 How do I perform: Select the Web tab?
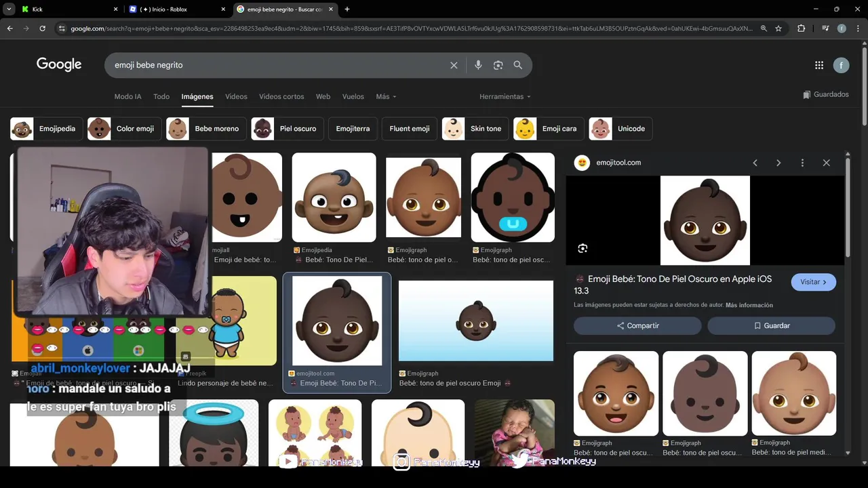click(x=323, y=96)
